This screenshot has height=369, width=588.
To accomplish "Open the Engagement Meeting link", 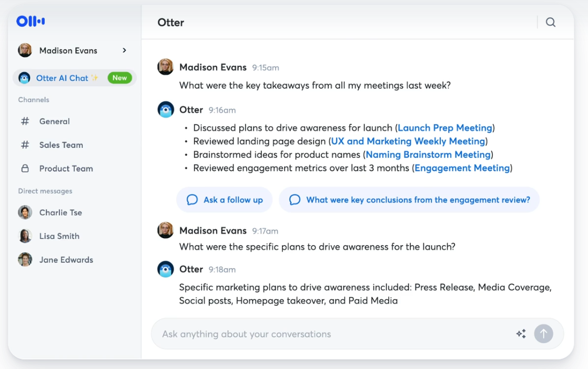I will click(x=462, y=168).
